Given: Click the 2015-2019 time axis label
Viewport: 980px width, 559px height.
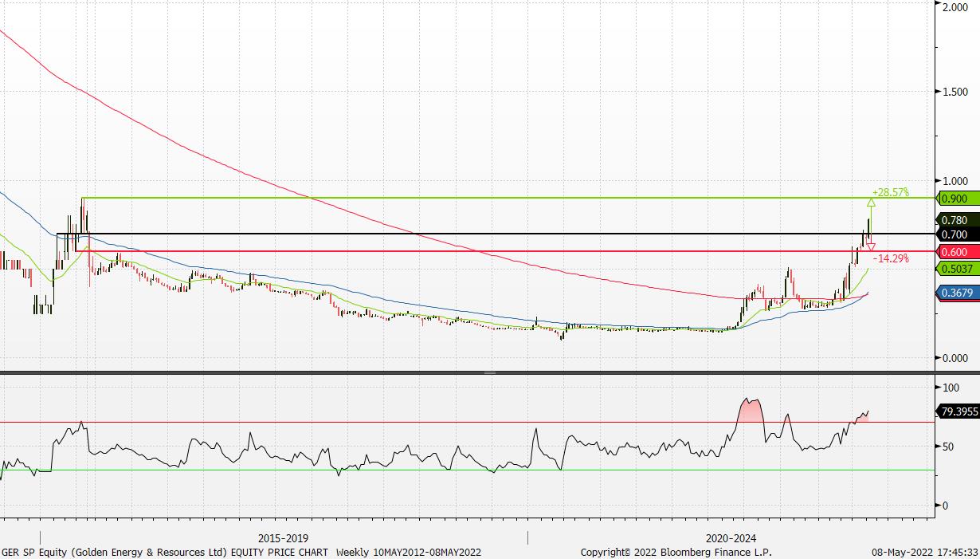Looking at the screenshot, I should [283, 538].
